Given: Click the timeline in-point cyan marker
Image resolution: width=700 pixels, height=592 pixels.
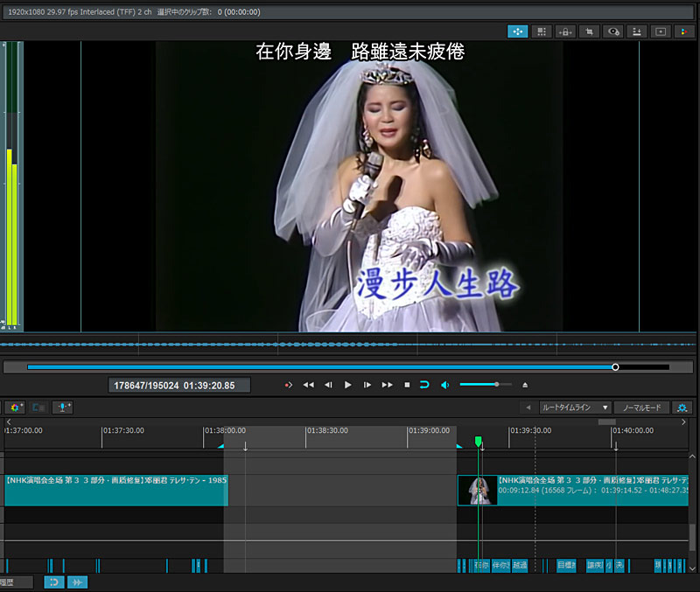Looking at the screenshot, I should (x=221, y=446).
